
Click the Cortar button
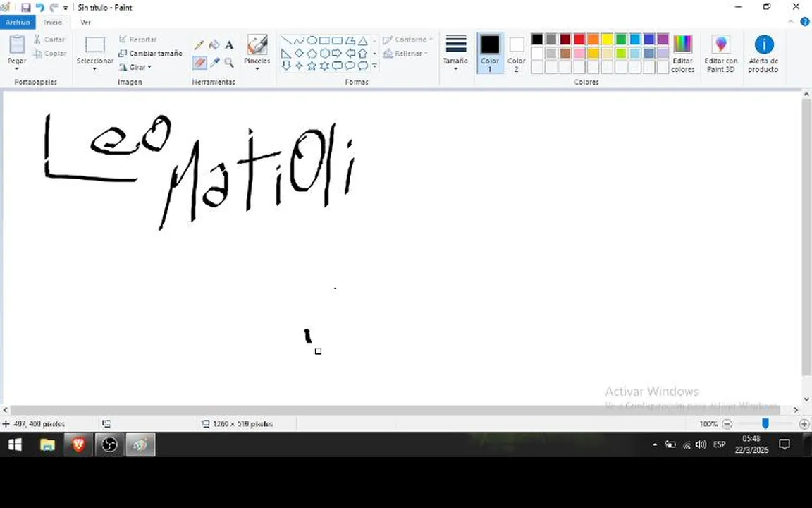pos(49,40)
